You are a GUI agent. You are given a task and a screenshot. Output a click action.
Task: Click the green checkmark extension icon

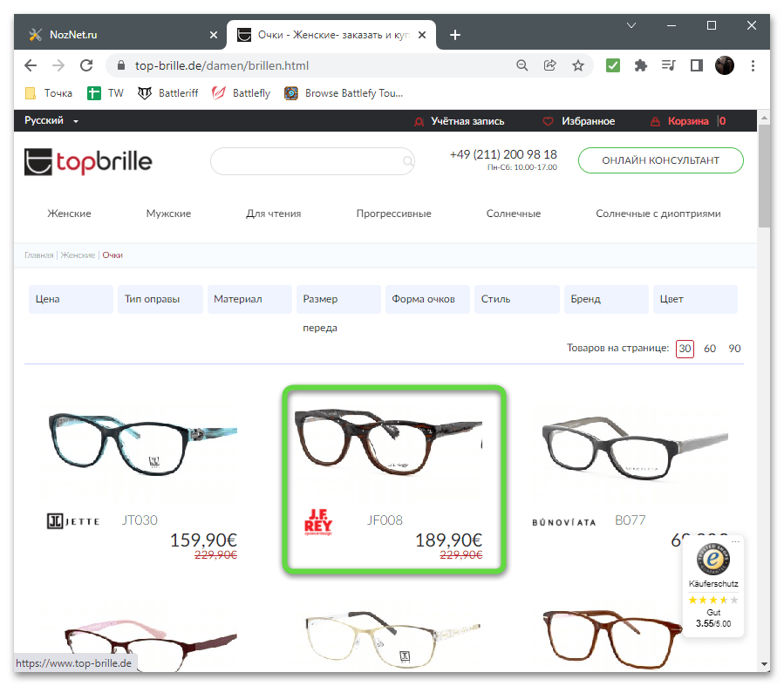click(x=613, y=65)
